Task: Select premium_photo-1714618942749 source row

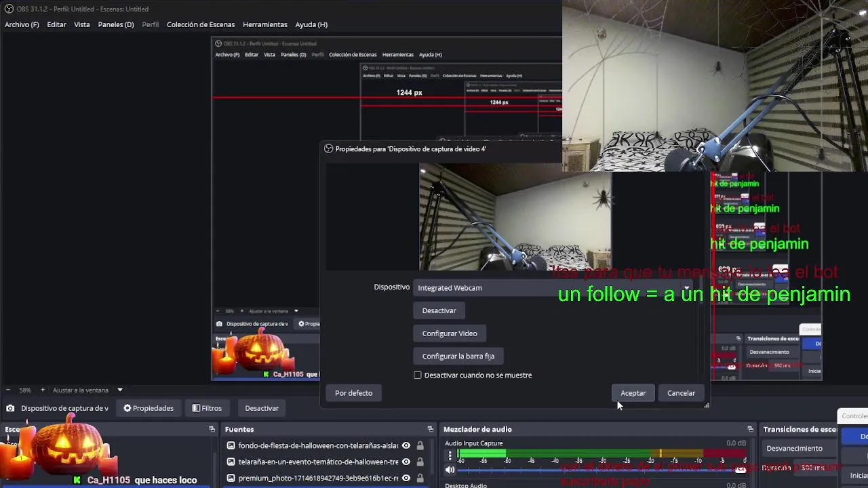Action: tap(325, 478)
